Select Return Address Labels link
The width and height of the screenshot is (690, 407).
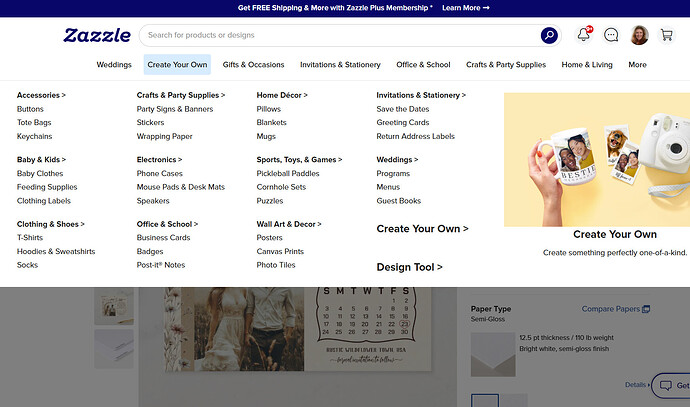click(415, 136)
